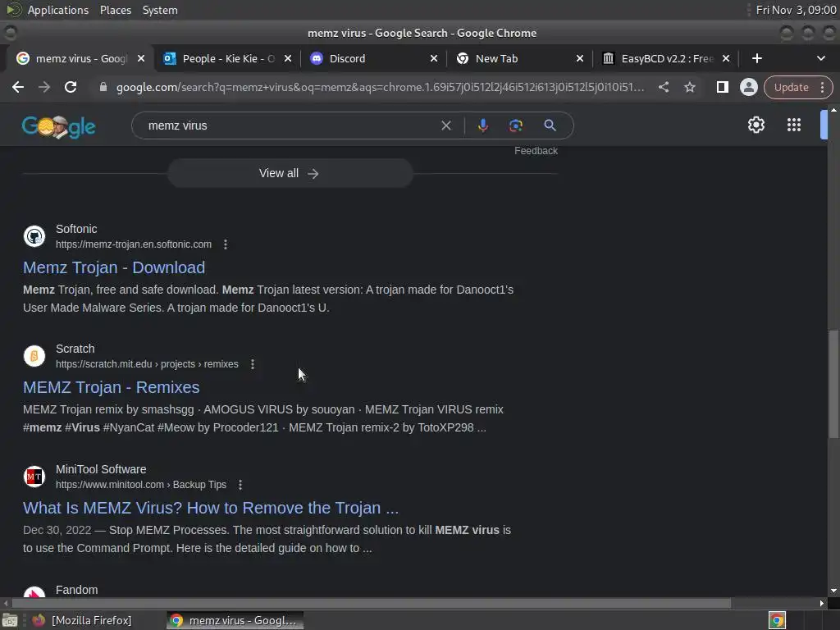Reload the current page
This screenshot has height=630, width=840.
tap(71, 87)
